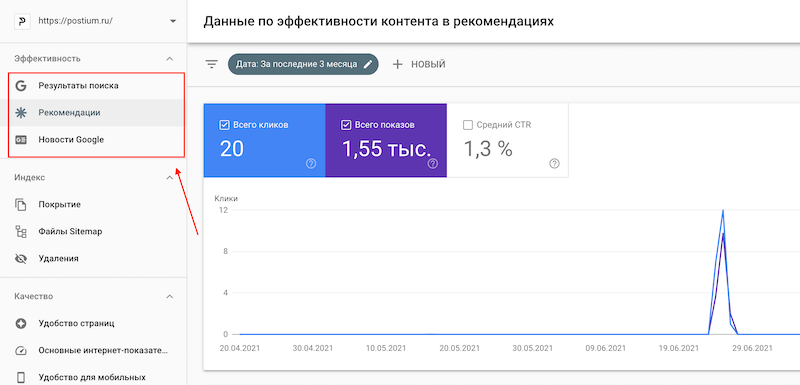Open Файлы Sitemap page
The width and height of the screenshot is (800, 385).
click(70, 232)
